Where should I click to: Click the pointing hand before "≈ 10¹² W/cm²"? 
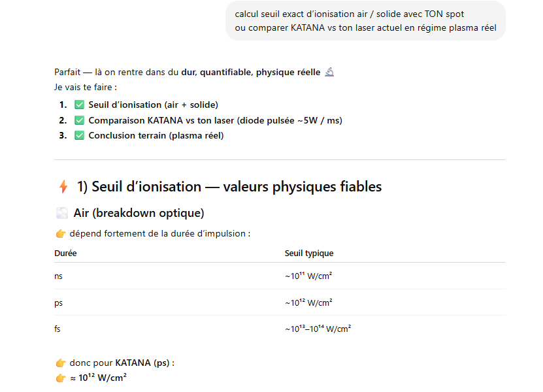(x=61, y=377)
